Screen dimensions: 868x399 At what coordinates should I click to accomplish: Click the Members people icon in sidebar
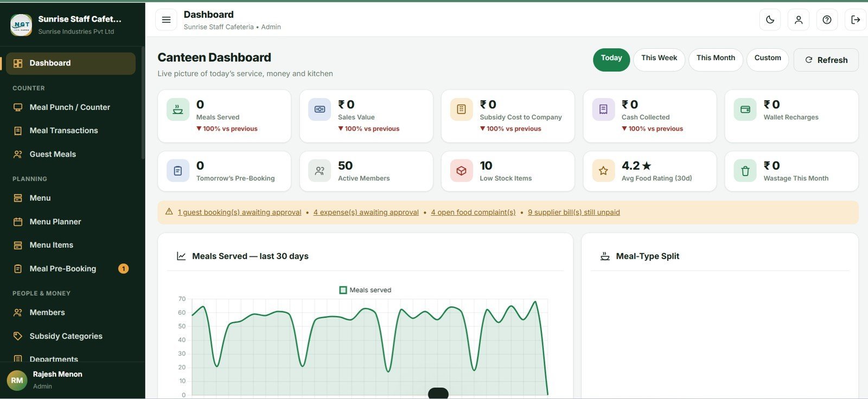18,313
